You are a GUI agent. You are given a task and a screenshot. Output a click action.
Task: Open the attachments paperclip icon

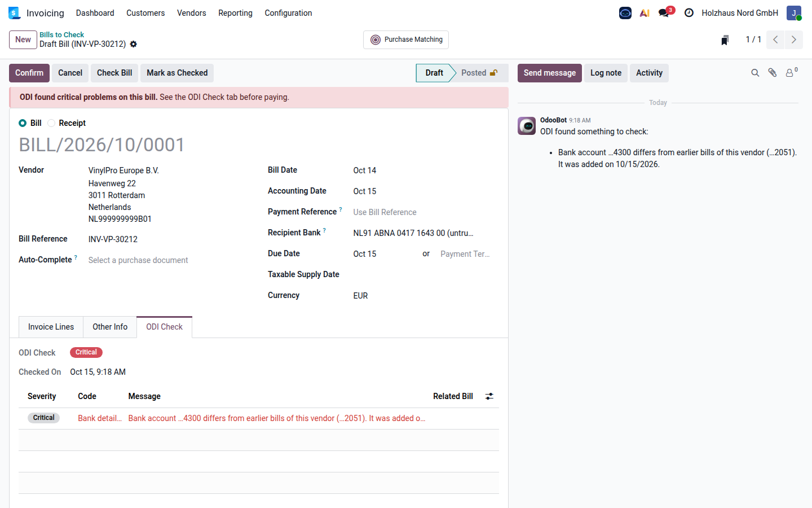click(x=773, y=73)
